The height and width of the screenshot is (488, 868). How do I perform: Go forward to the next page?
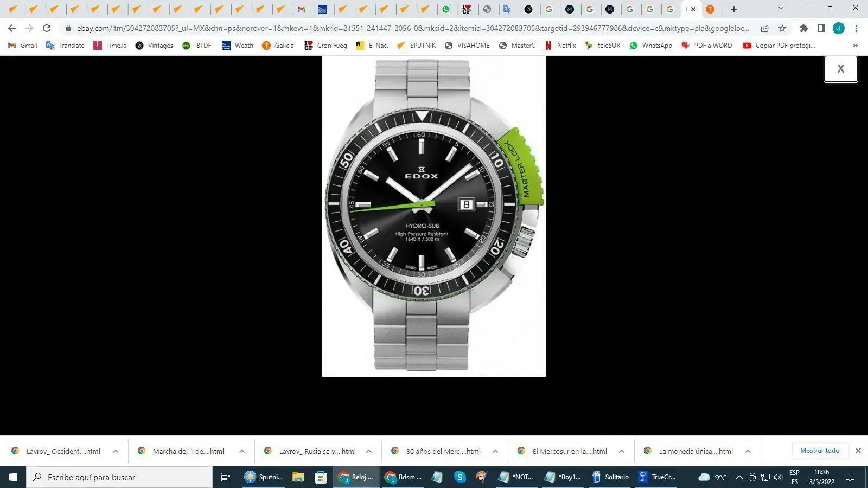(29, 28)
